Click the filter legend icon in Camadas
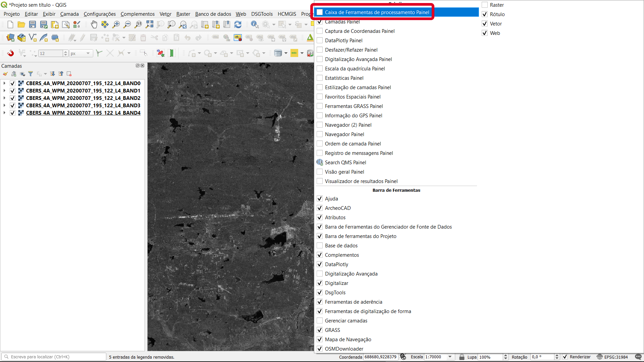This screenshot has width=644, height=362. point(31,74)
